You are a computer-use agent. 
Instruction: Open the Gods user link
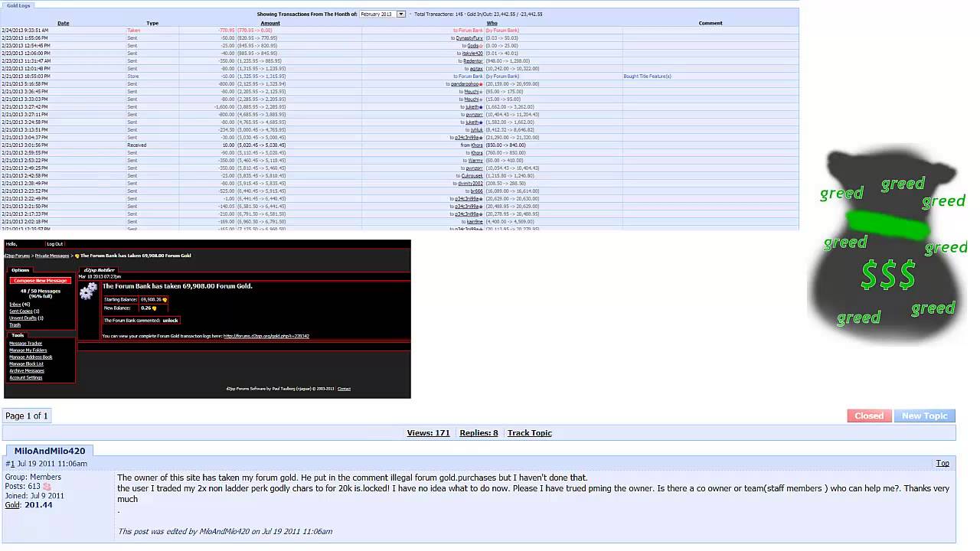[474, 46]
